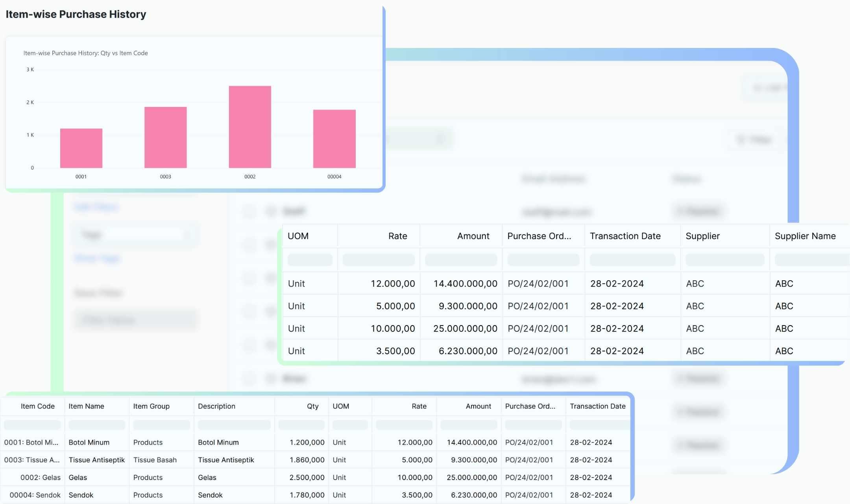Click the Supplier Name column header

click(805, 236)
